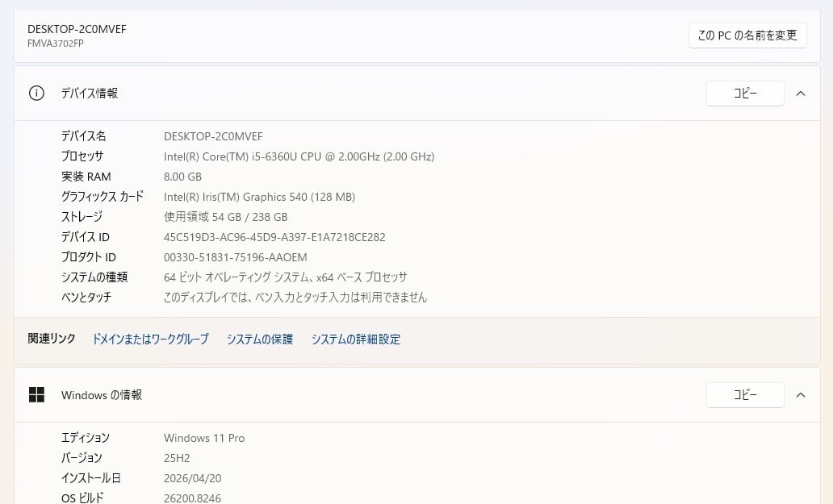Click the システムの種類 label

94,277
